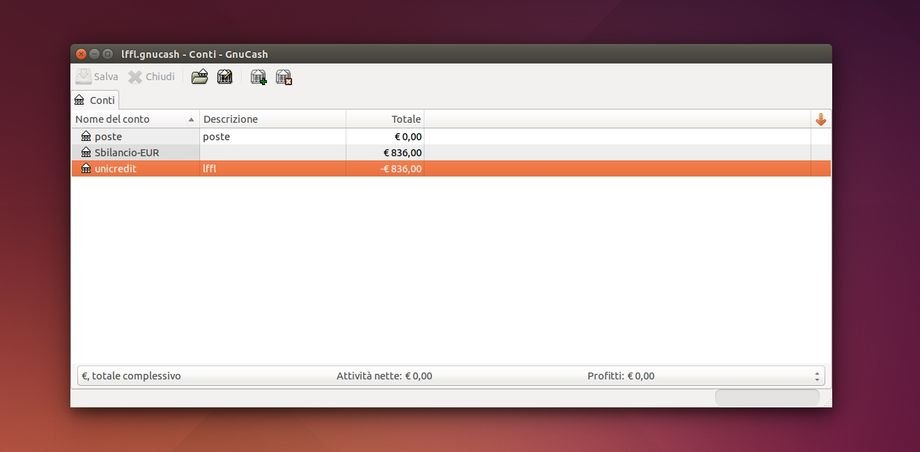Select the poste account row
This screenshot has height=452, width=920.
tap(451, 137)
